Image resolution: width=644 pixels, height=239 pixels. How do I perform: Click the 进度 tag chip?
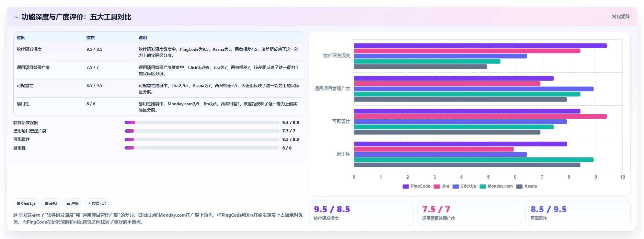point(72,203)
